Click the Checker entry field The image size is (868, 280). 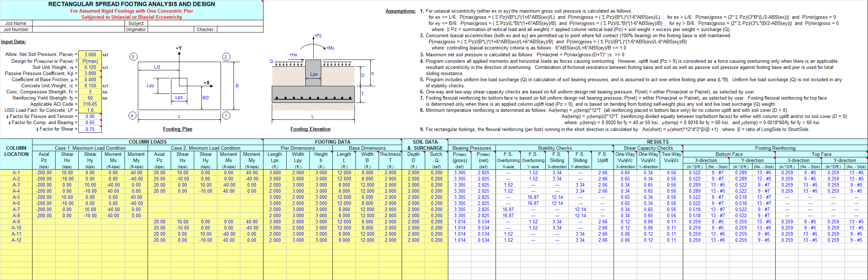click(240, 29)
